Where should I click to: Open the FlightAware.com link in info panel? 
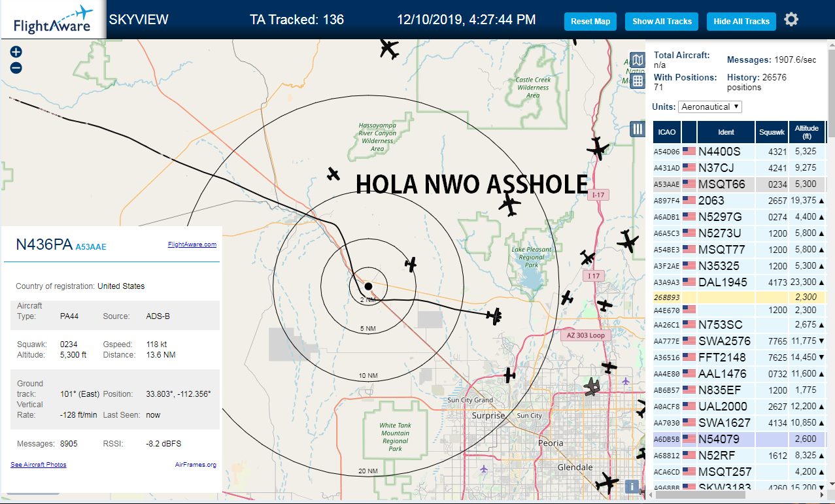(192, 244)
